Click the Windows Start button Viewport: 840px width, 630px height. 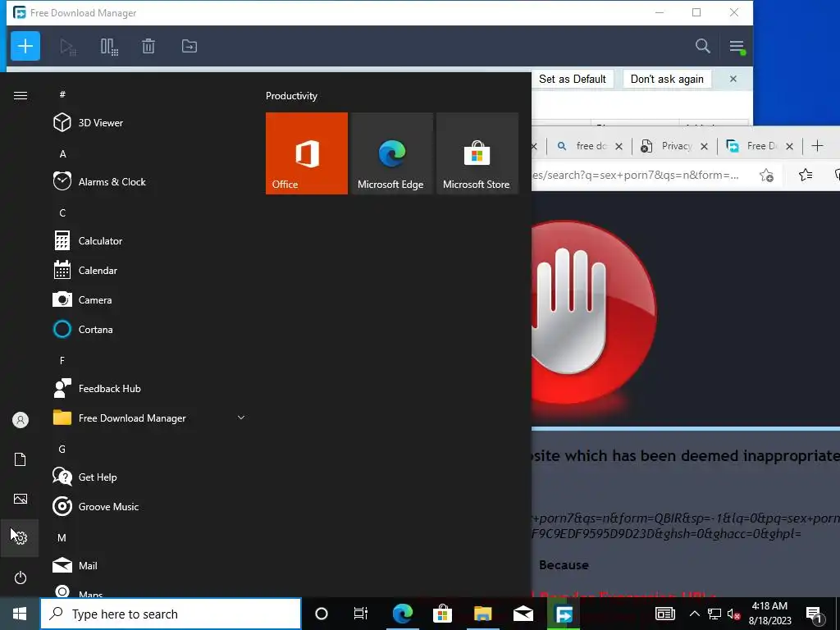point(20,614)
